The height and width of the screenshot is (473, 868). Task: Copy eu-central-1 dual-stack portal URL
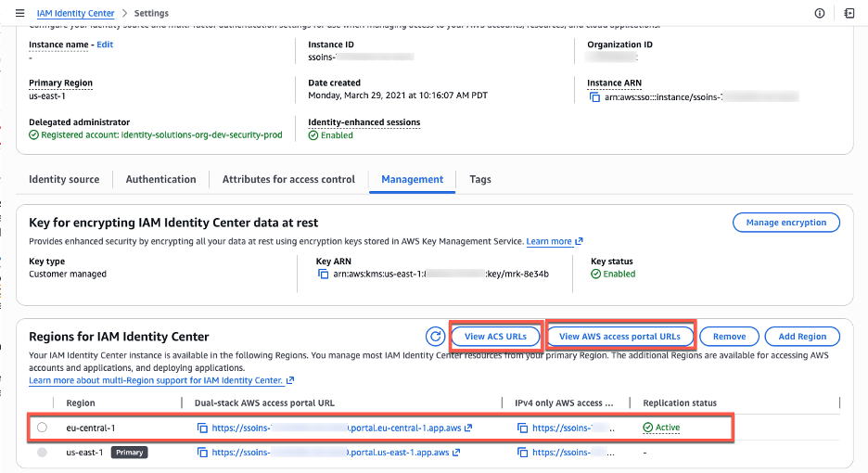click(x=202, y=428)
